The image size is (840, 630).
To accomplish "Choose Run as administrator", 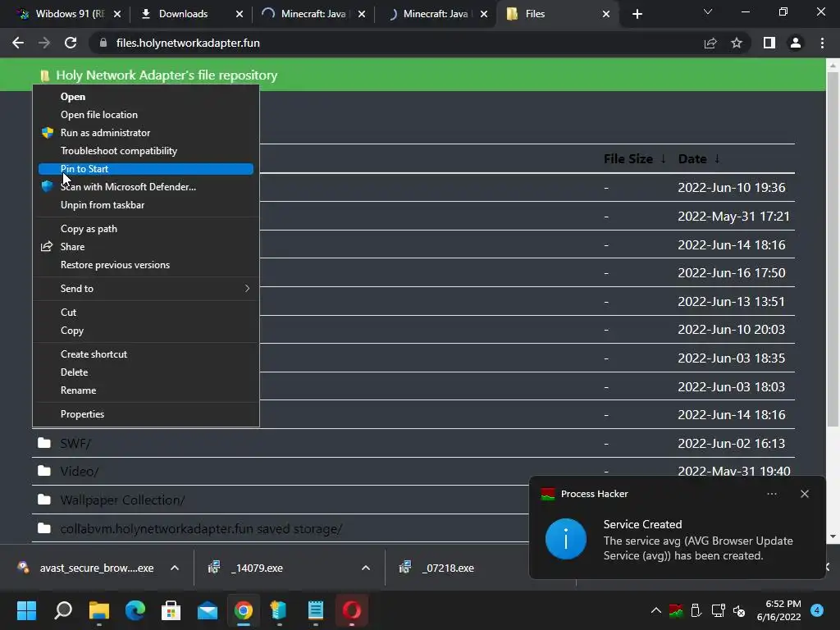I will (x=146, y=133).
